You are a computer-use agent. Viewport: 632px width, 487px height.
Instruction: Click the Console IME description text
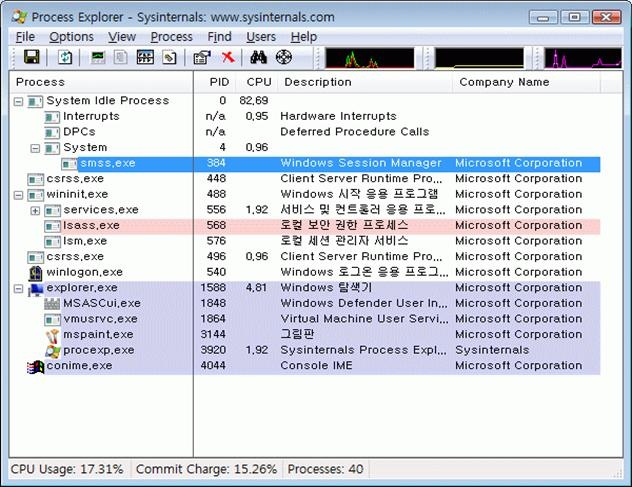pos(316,366)
